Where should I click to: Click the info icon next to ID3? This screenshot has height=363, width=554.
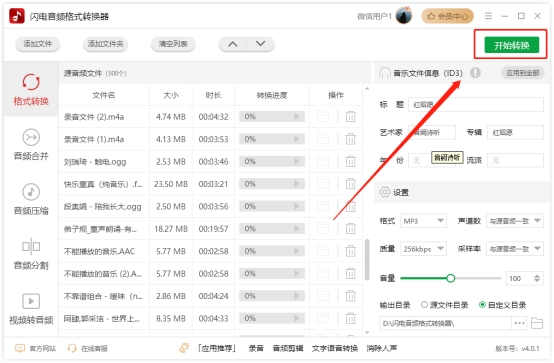475,73
